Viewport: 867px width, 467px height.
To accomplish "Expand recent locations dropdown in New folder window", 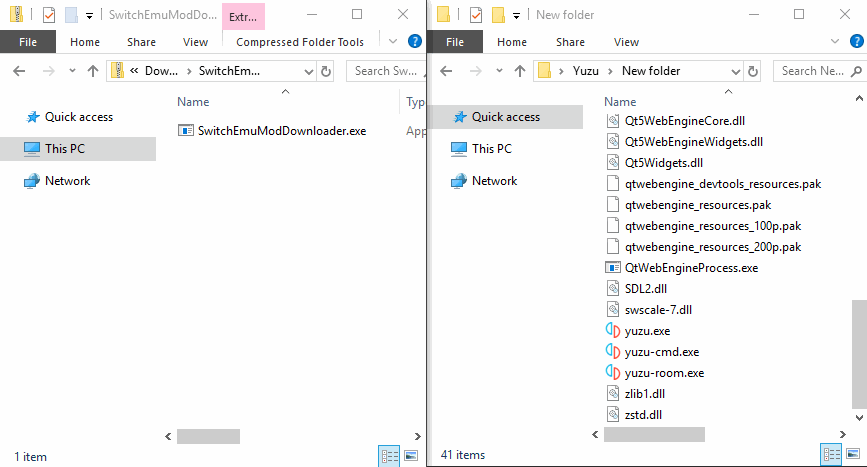I will (499, 71).
